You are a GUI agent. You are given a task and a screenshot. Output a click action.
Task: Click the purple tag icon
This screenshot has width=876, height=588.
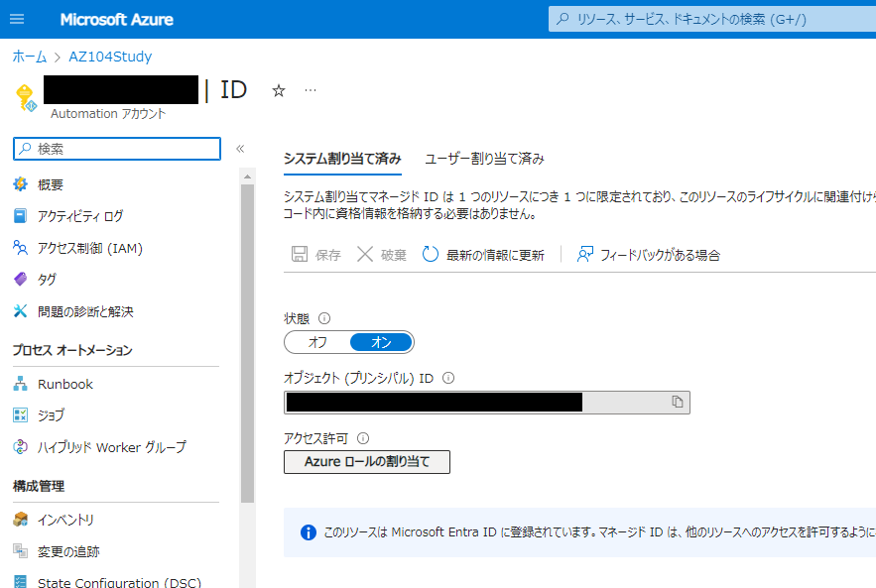pos(20,279)
